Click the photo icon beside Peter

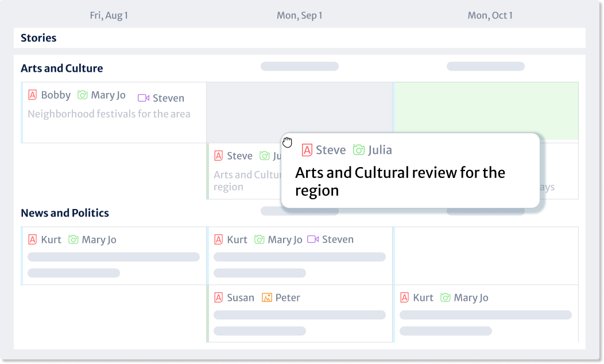pos(267,297)
